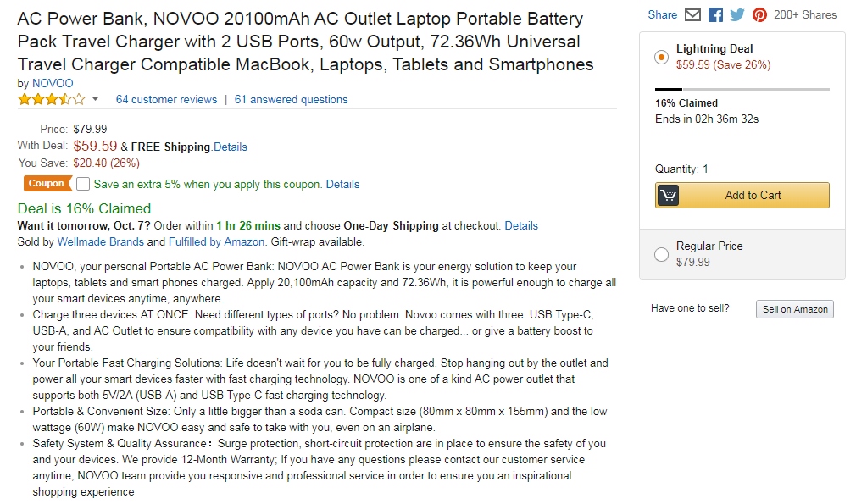856x504 pixels.
Task: Tweet this product using Twitter icon
Action: click(737, 14)
